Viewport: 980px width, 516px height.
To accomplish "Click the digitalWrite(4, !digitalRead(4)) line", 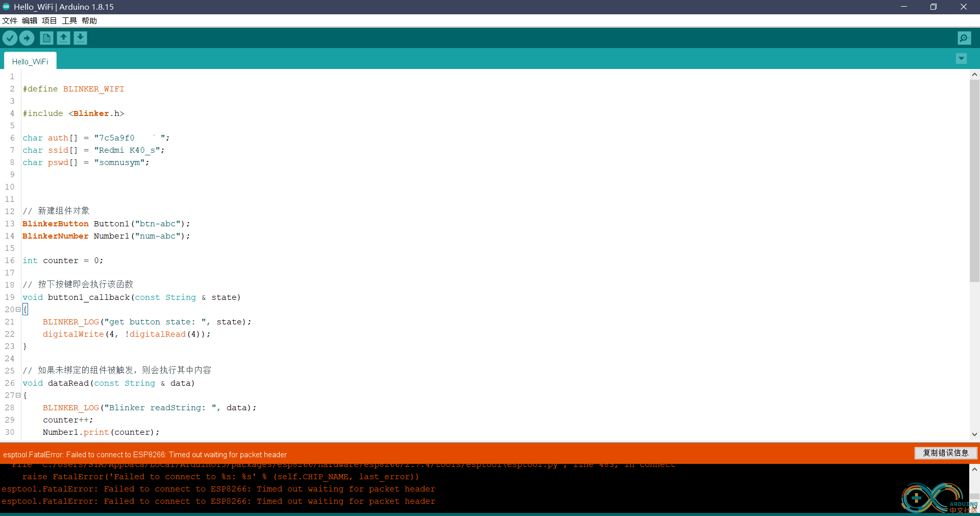I will 127,334.
